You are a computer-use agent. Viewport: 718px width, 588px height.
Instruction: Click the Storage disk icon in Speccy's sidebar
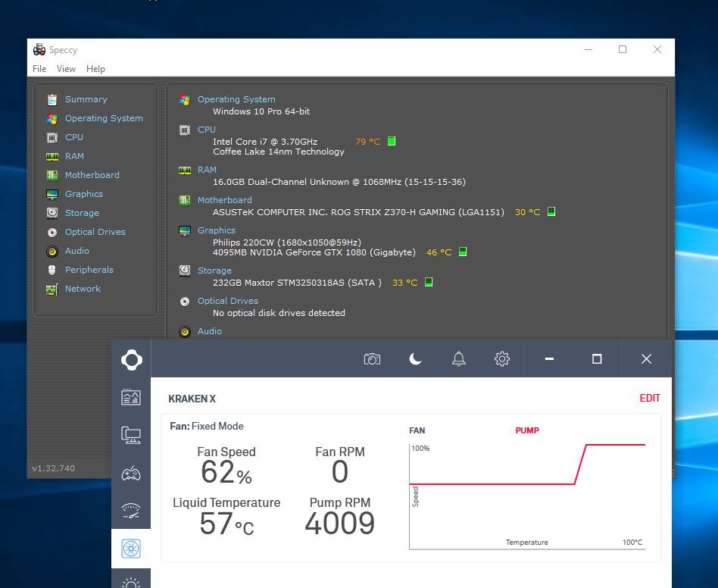tap(52, 213)
